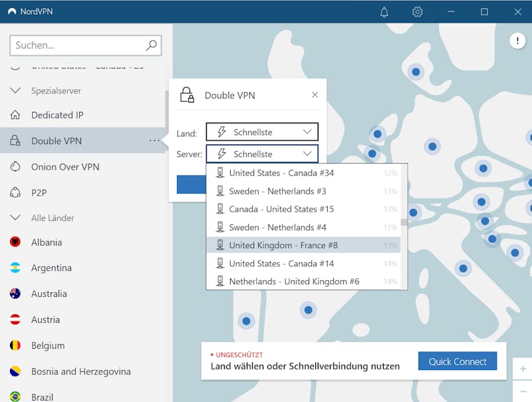Click the Bosnia and Herzegovina flag icon
The image size is (532, 402).
click(x=15, y=371)
